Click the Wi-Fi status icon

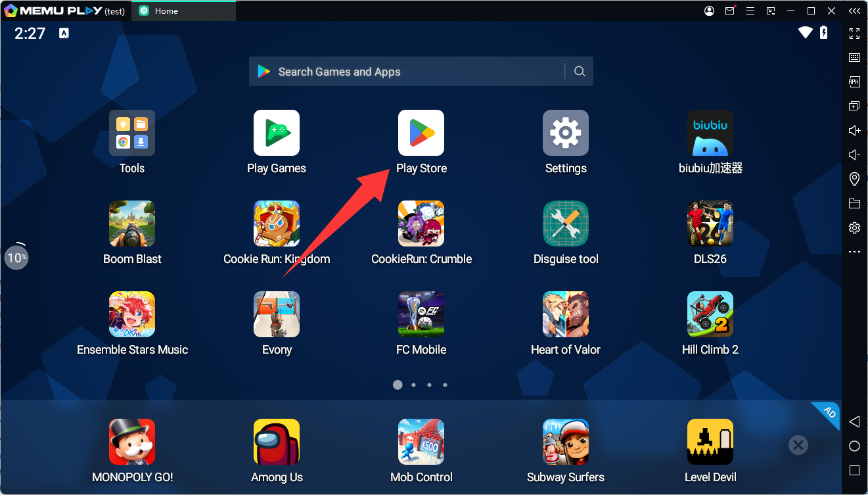coord(806,32)
